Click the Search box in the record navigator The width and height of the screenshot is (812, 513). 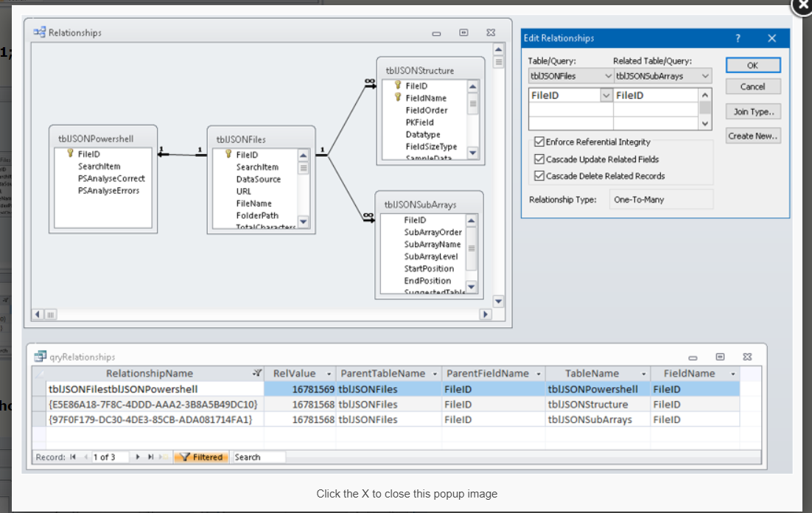click(x=258, y=457)
